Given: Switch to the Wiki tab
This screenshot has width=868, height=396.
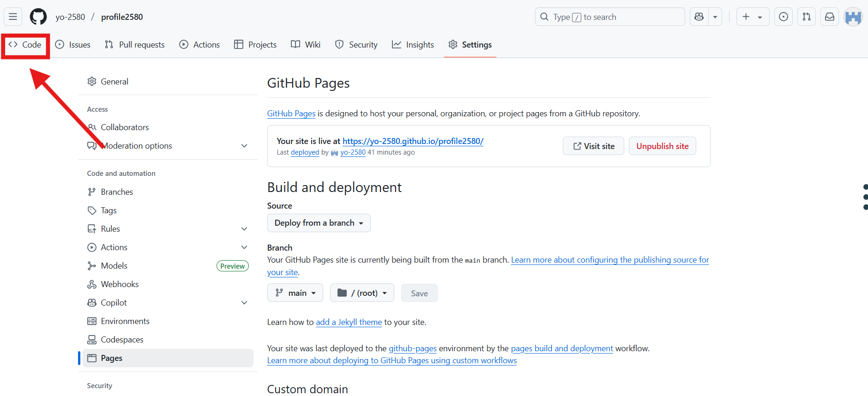Looking at the screenshot, I should coord(306,44).
